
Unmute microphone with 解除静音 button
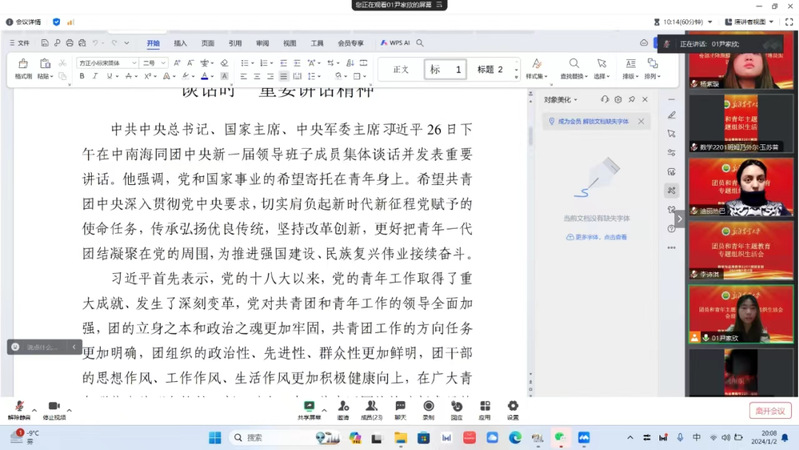pos(19,407)
